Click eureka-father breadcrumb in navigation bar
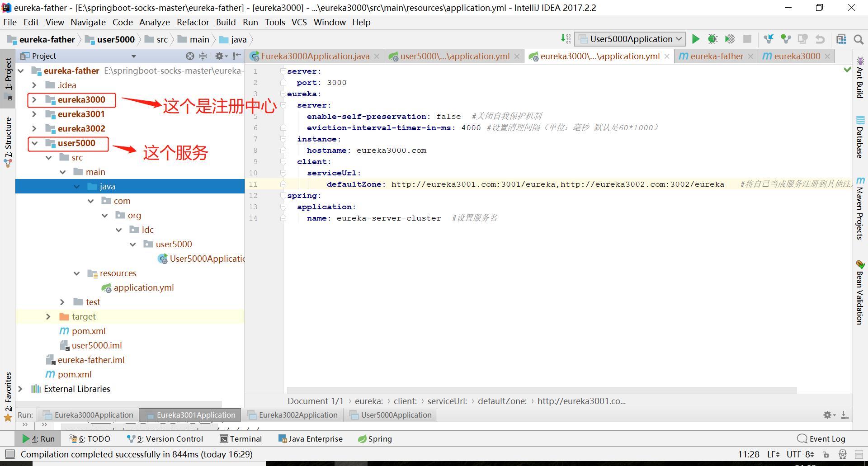Image resolution: width=868 pixels, height=466 pixels. [x=42, y=39]
